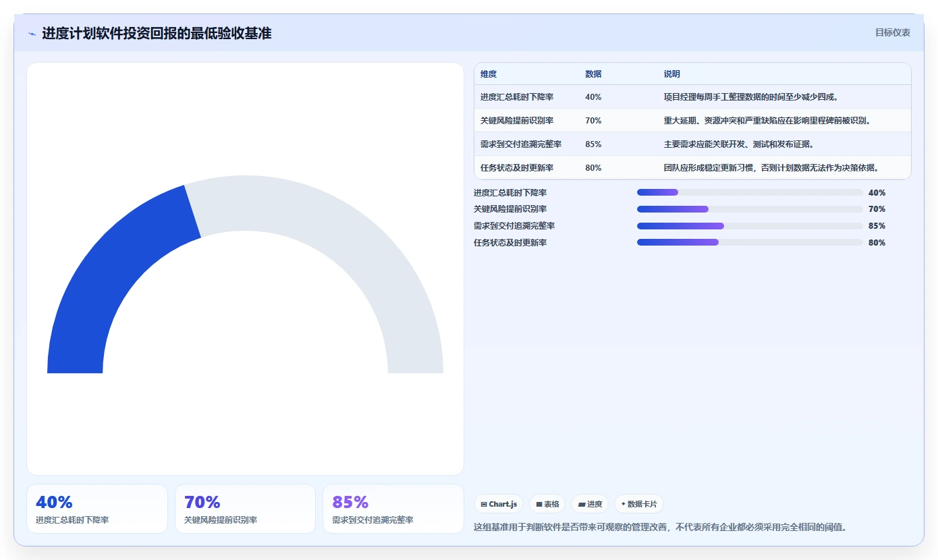Click the square icon in the 表格 chip

click(539, 504)
